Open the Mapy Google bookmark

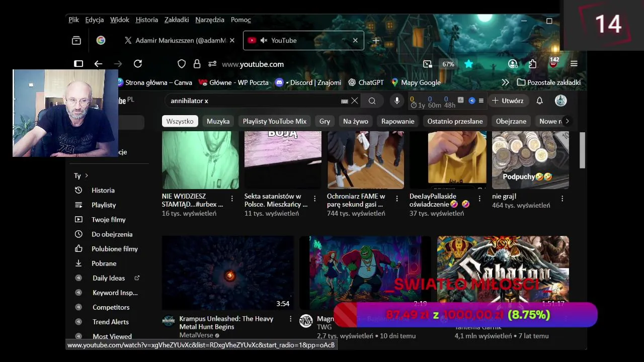416,82
